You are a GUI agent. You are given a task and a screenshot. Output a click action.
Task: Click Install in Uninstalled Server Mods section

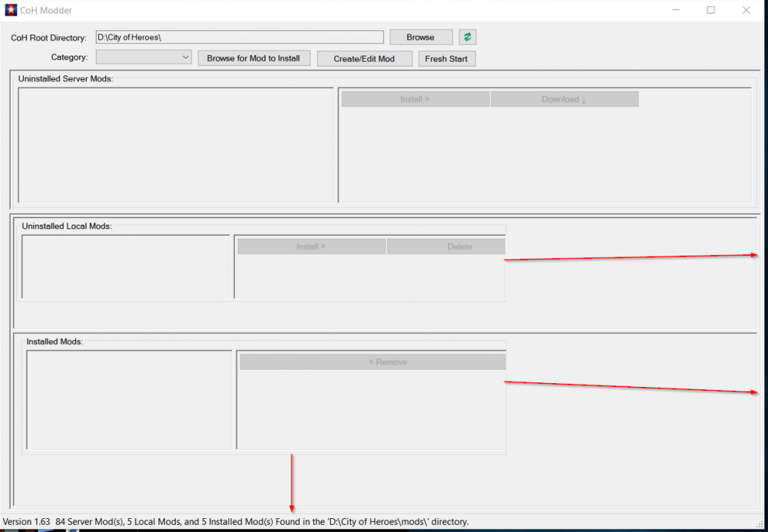tap(415, 99)
